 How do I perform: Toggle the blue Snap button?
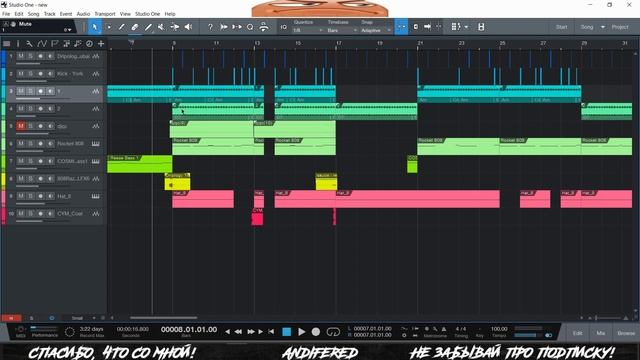click(x=401, y=27)
